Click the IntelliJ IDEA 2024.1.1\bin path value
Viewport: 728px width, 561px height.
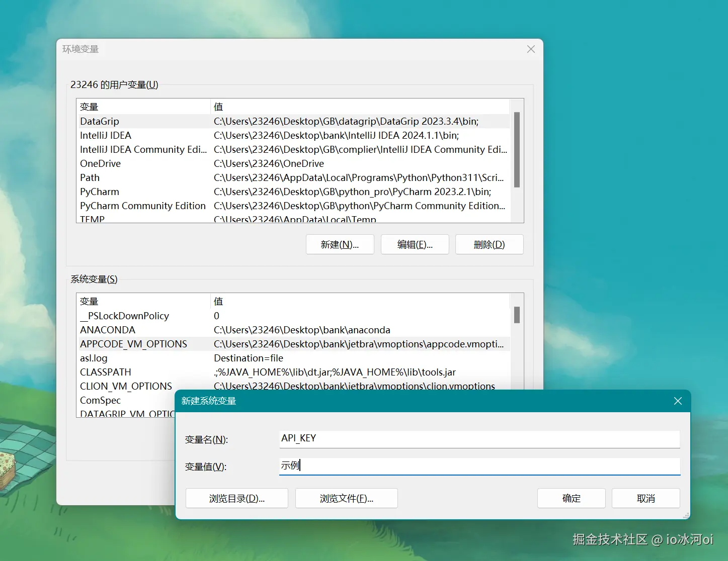pyautogui.click(x=336, y=135)
